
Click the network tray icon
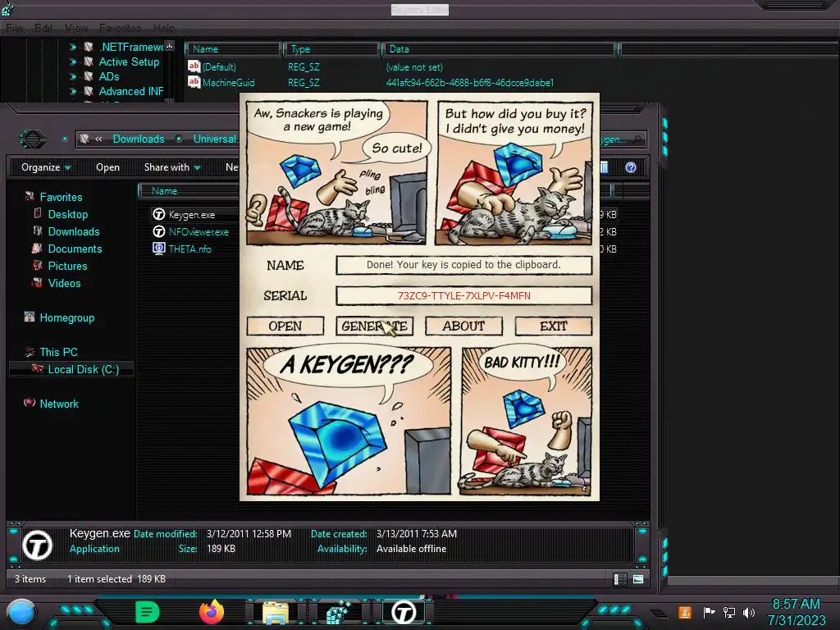point(728,612)
